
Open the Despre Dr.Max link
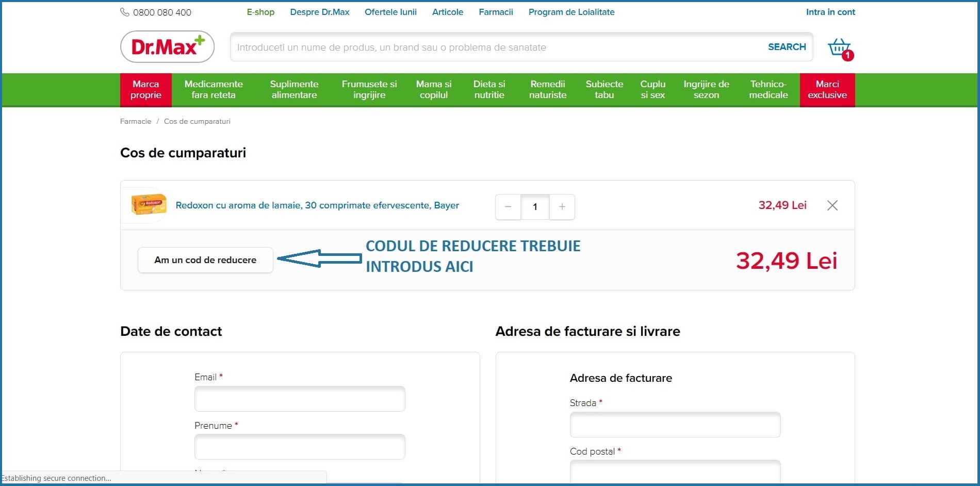point(320,12)
